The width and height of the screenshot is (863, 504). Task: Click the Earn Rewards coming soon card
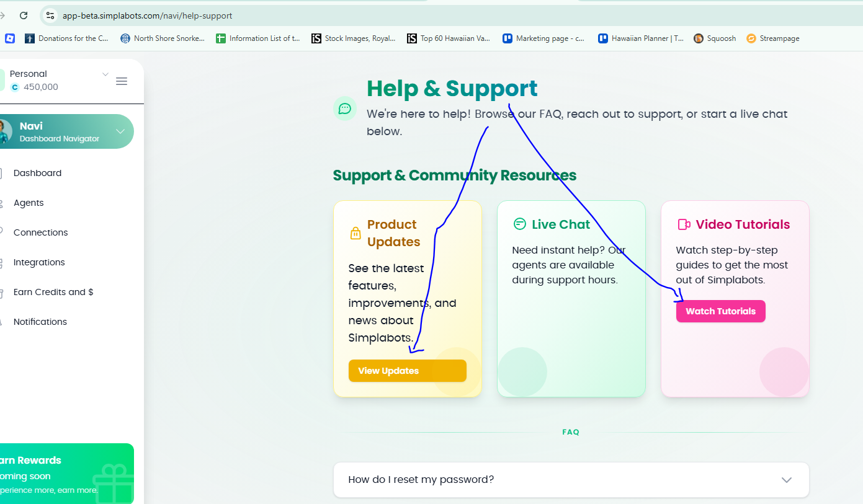(67, 474)
